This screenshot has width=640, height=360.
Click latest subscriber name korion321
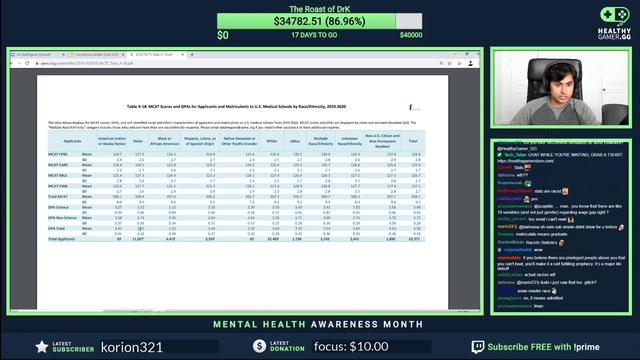click(x=132, y=347)
